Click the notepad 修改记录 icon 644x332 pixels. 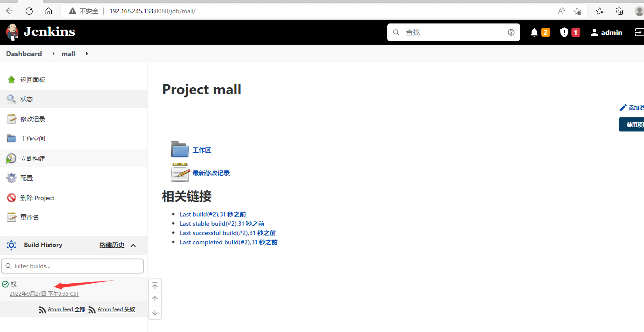click(x=12, y=119)
